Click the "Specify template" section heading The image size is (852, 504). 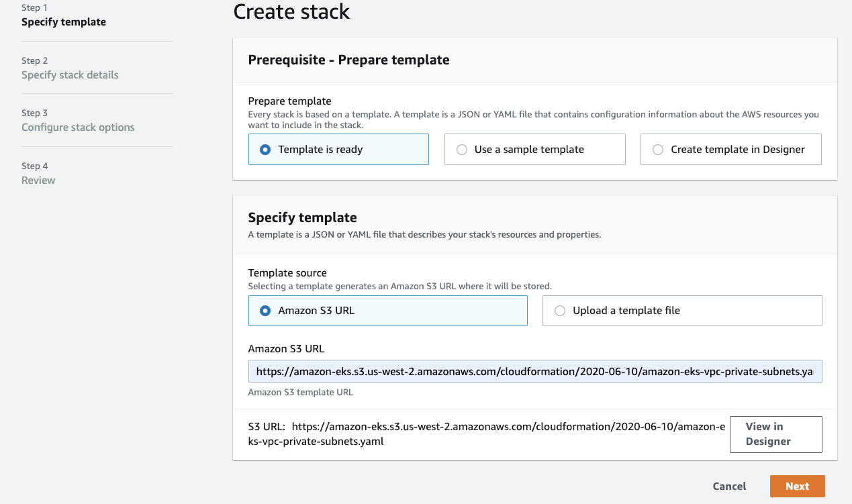[302, 217]
